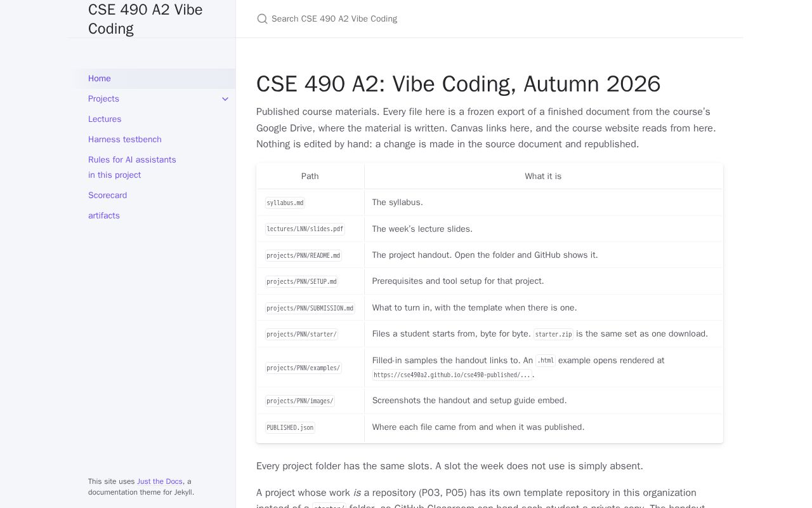This screenshot has width=812, height=508.
Task: Click projects/PNN/examples/ path cell
Action: [x=310, y=368]
